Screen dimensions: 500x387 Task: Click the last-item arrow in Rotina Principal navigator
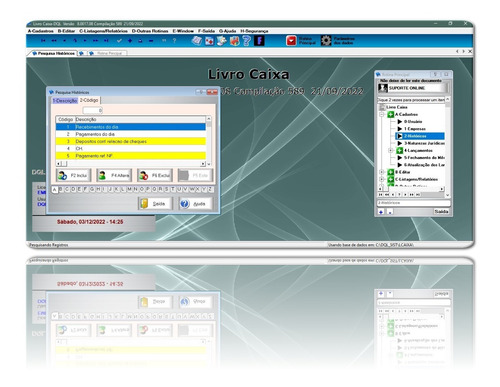pyautogui.click(x=418, y=194)
